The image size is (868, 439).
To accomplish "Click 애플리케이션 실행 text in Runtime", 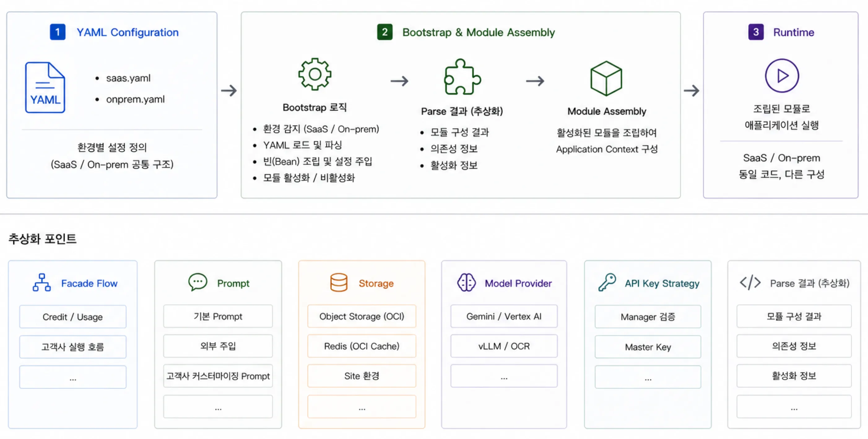I will 781,125.
